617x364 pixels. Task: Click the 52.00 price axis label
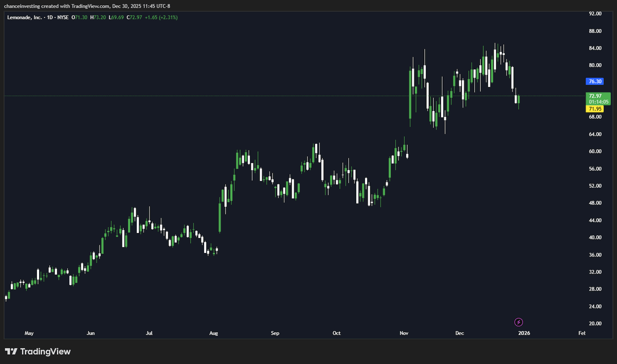[x=595, y=186]
